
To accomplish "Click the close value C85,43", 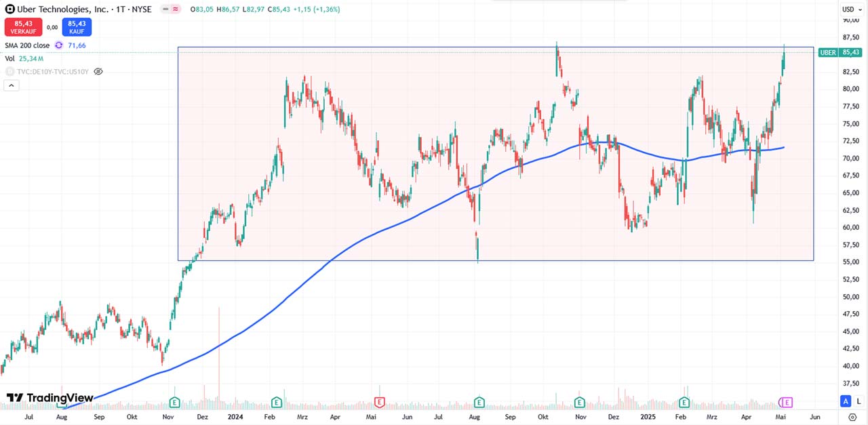I will pos(279,9).
